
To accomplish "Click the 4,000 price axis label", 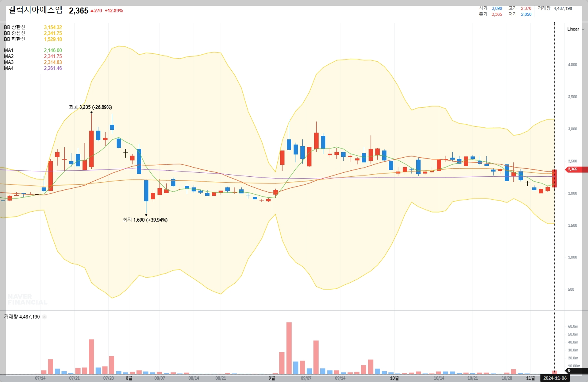I will pos(573,64).
